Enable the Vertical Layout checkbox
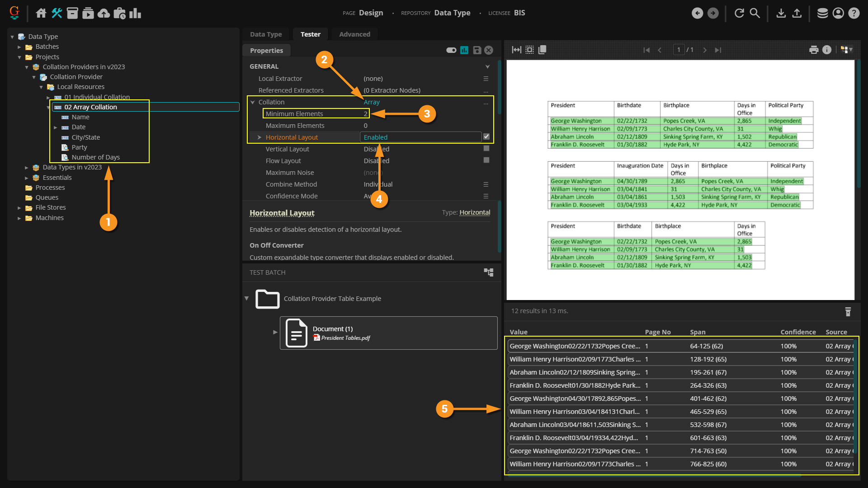Viewport: 868px width, 488px height. tap(486, 148)
